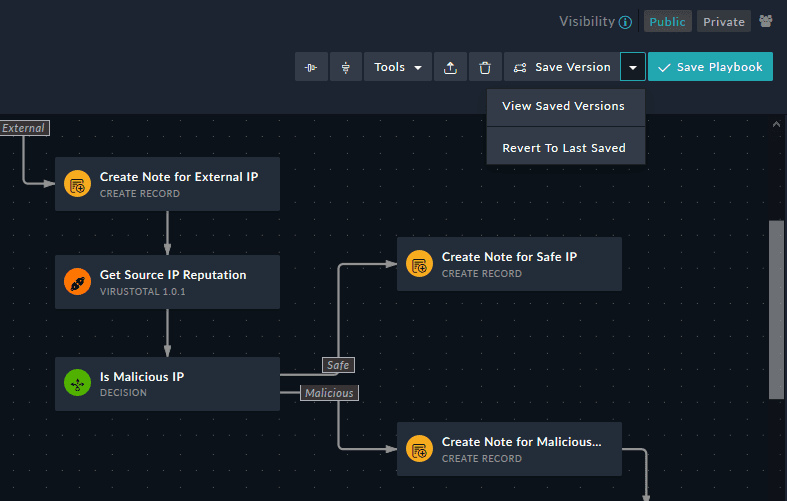This screenshot has width=787, height=501.
Task: Click the Visibility info icon
Action: click(625, 22)
